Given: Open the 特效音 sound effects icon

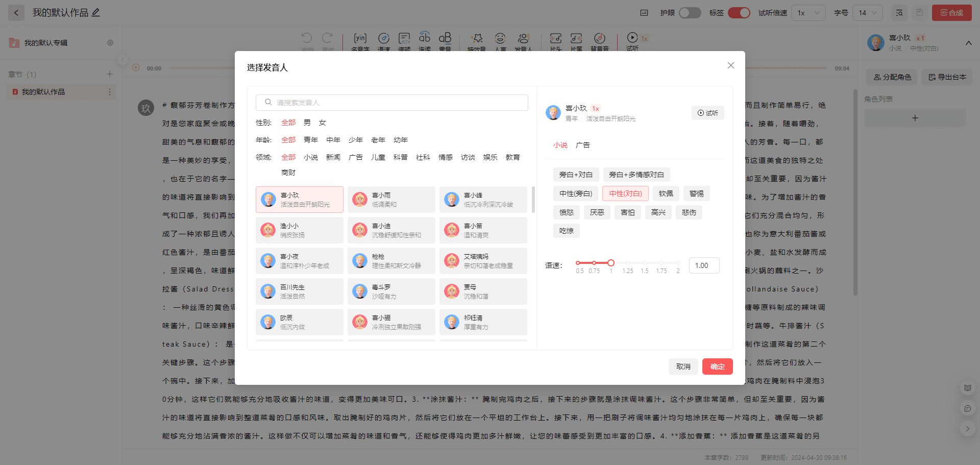Looking at the screenshot, I should pos(477,38).
